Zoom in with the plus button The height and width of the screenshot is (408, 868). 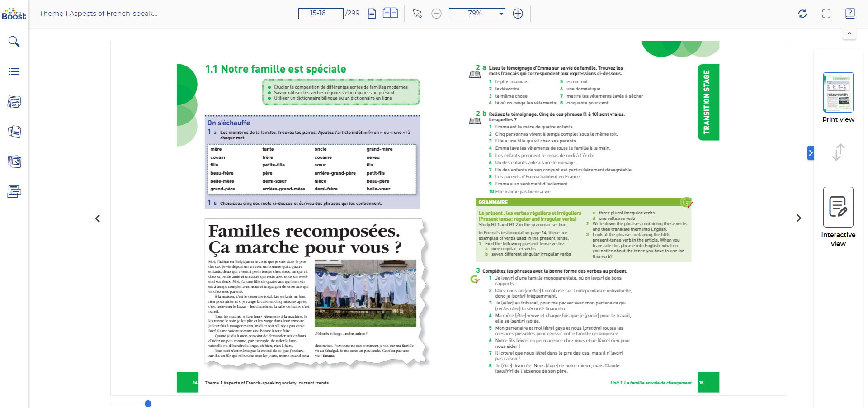tap(518, 14)
